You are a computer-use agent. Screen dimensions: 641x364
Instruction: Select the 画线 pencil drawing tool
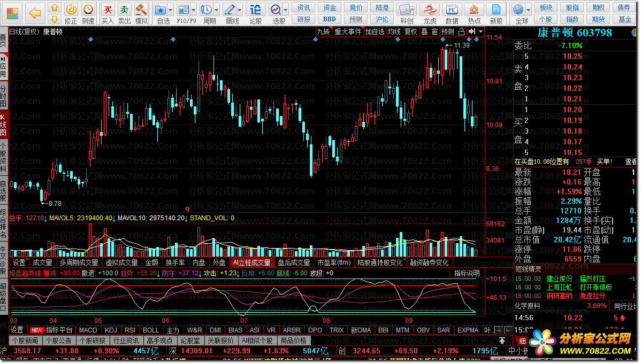click(x=230, y=10)
